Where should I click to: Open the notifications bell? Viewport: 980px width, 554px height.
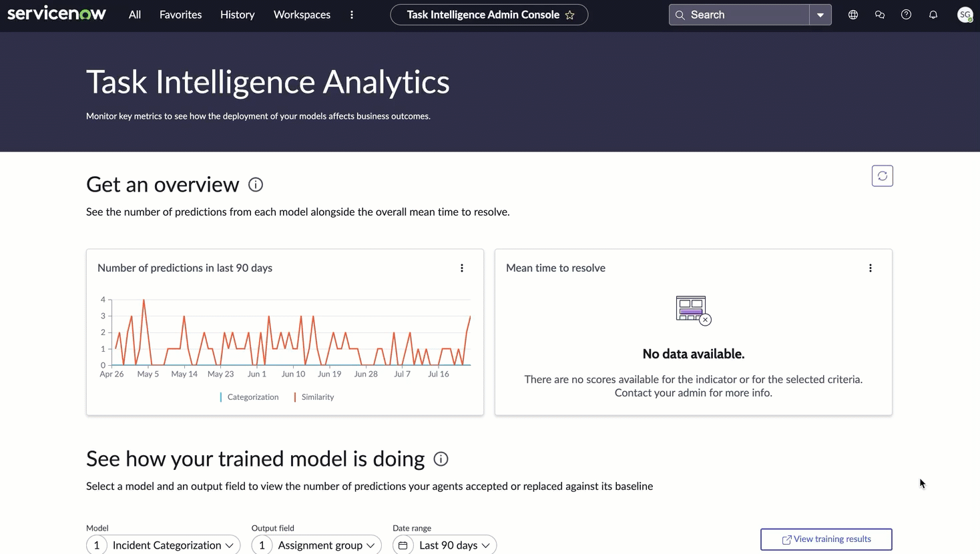(x=933, y=15)
